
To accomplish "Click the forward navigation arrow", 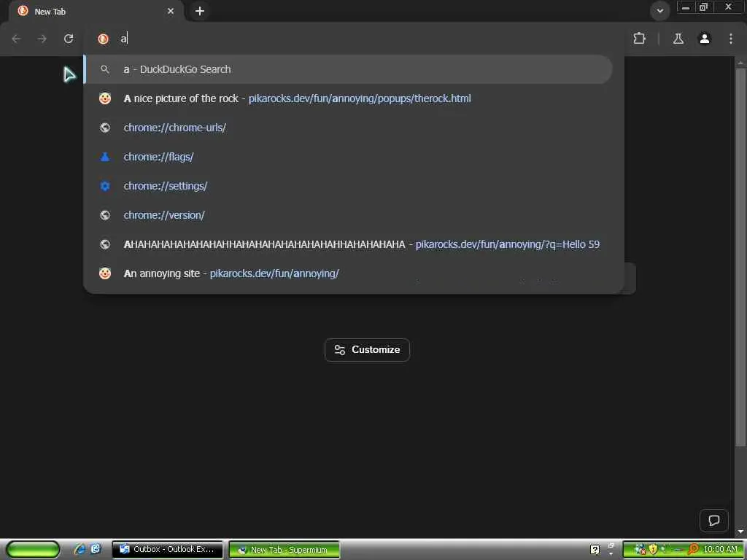I will [x=42, y=39].
